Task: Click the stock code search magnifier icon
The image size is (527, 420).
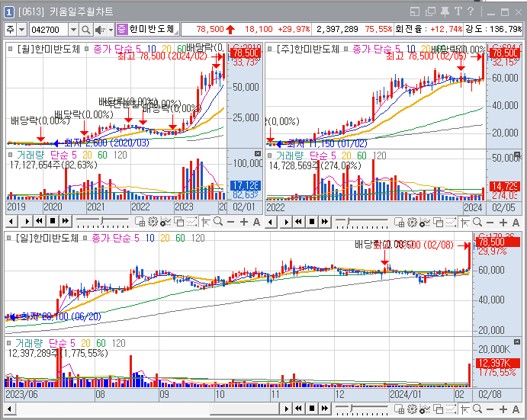Action: [85, 30]
